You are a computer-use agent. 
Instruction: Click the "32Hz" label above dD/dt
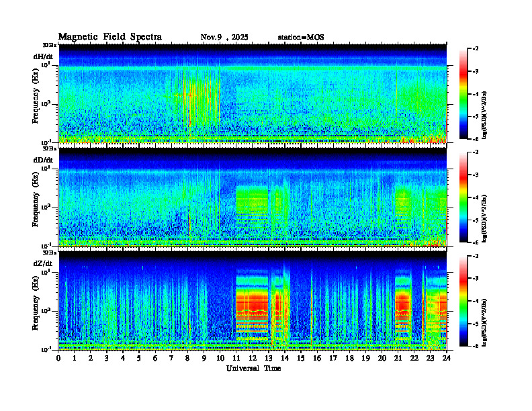(x=50, y=148)
